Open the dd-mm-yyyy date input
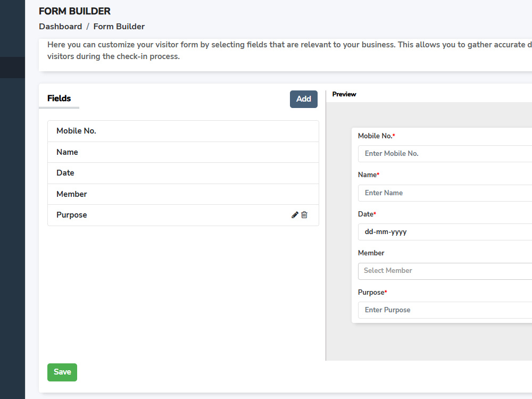532x399 pixels. [445, 232]
